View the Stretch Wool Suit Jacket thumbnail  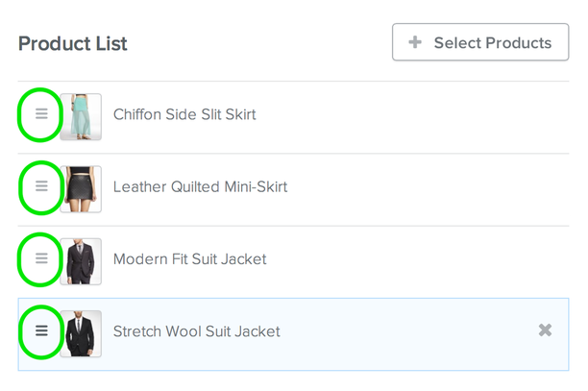[81, 333]
